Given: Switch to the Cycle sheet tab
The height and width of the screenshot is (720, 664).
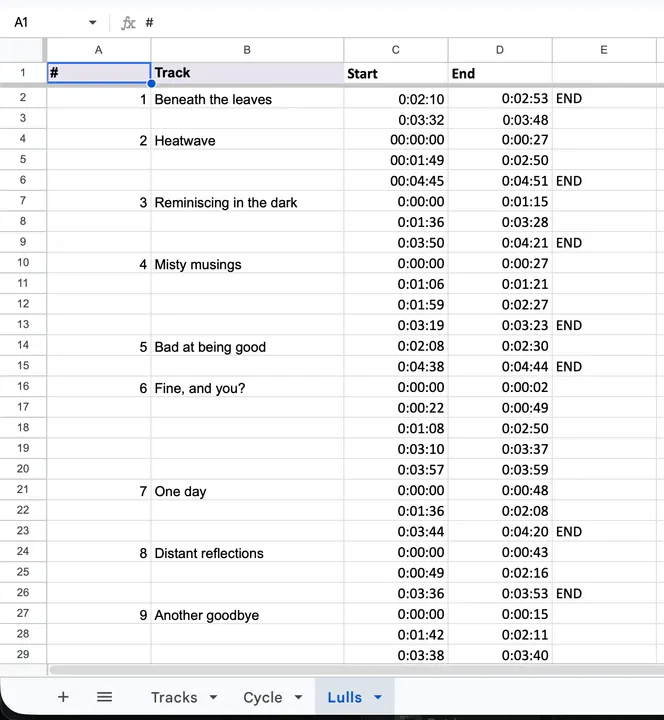Looking at the screenshot, I should point(263,697).
